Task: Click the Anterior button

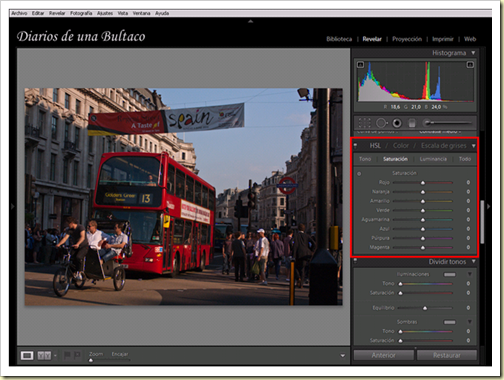Action: pos(383,355)
